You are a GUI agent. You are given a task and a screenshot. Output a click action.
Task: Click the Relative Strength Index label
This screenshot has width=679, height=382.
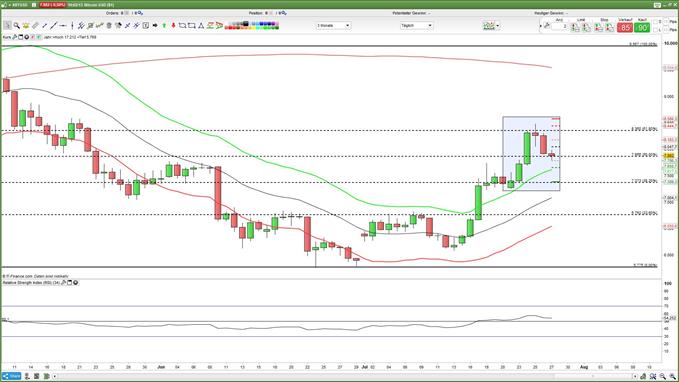pos(31,282)
